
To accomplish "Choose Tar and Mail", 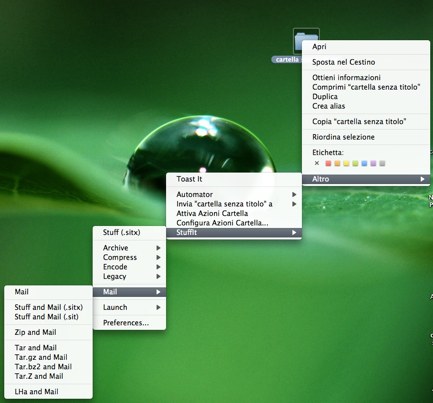I will point(49,347).
